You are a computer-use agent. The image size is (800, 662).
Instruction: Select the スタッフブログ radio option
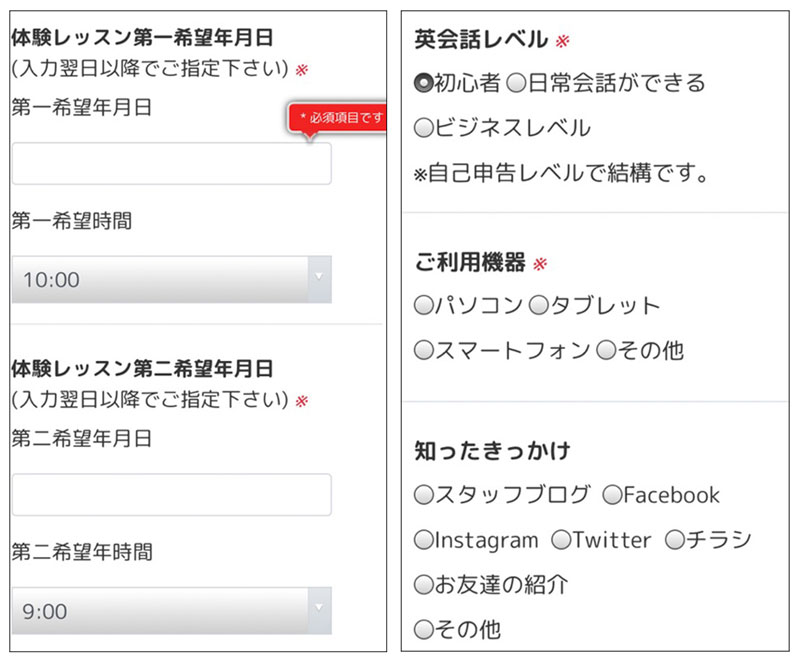pos(423,495)
